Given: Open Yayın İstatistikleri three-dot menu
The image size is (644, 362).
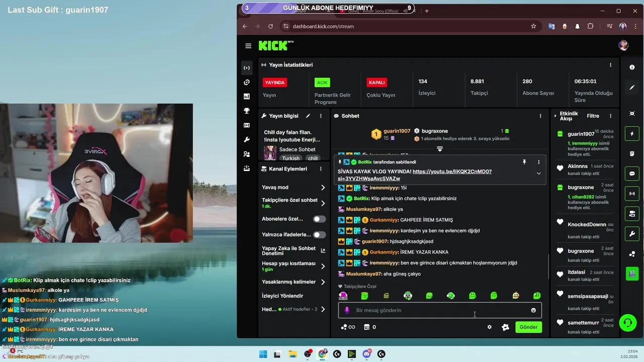Looking at the screenshot, I should pos(610,65).
